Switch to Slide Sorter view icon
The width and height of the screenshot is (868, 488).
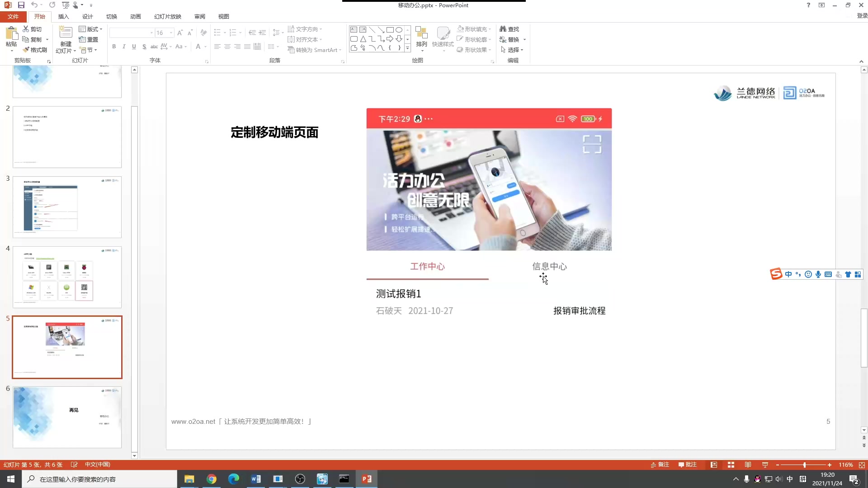click(731, 465)
